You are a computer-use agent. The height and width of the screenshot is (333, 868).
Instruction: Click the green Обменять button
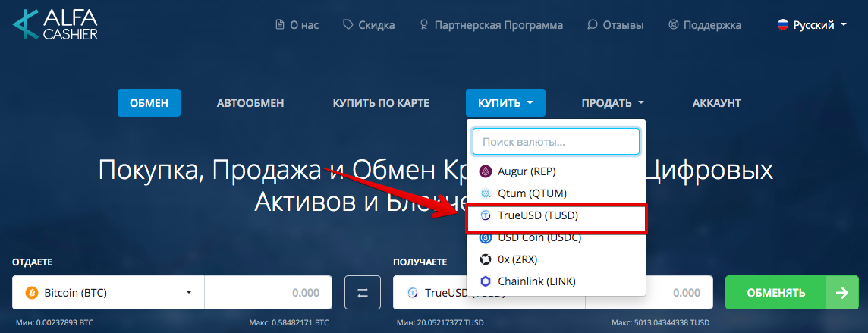[x=792, y=293]
